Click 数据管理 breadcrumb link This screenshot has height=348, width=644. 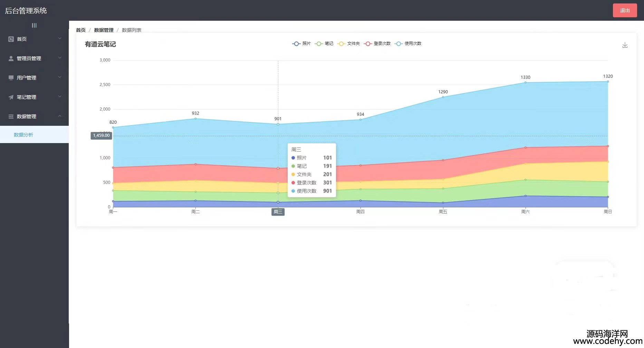(104, 30)
